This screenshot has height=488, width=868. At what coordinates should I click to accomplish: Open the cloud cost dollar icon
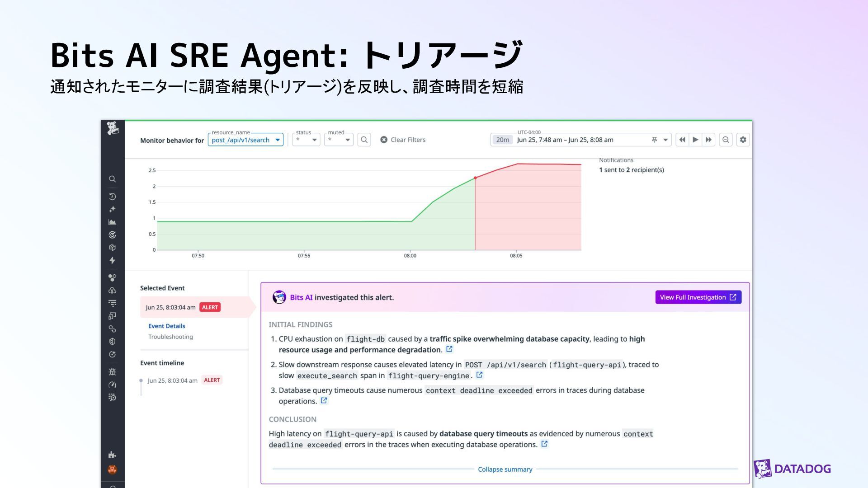(112, 291)
